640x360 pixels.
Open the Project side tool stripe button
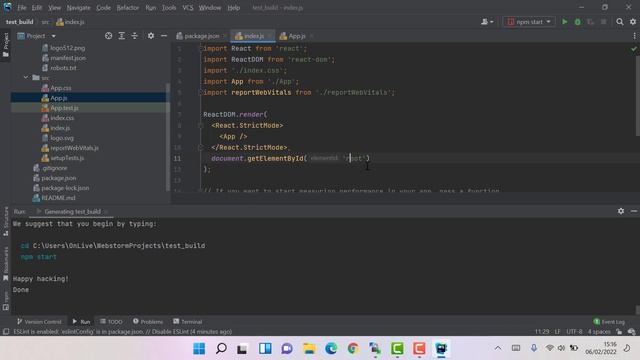click(6, 45)
